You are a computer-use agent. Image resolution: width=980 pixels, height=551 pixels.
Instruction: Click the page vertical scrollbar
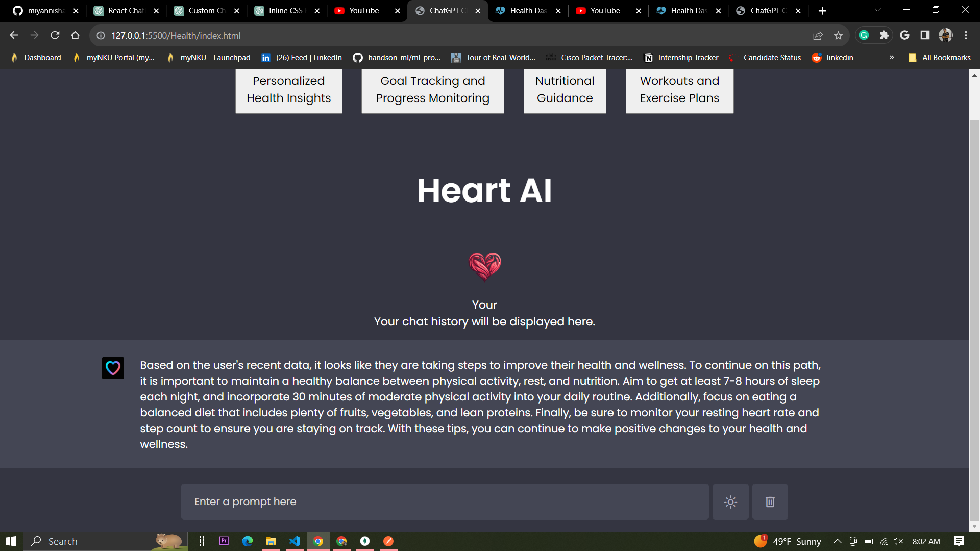(974, 306)
